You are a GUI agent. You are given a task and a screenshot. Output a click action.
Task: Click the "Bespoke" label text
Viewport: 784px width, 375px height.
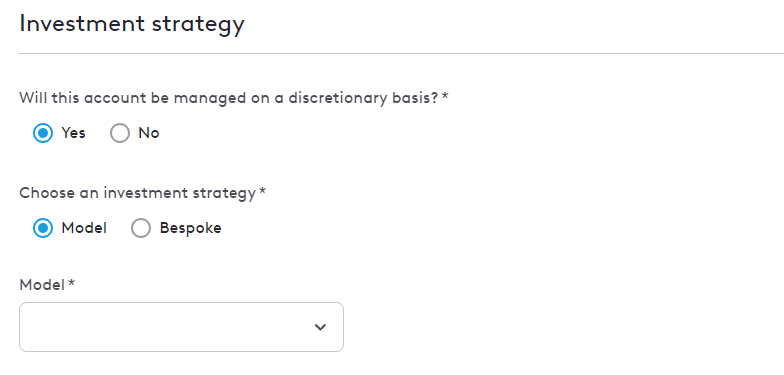point(190,228)
